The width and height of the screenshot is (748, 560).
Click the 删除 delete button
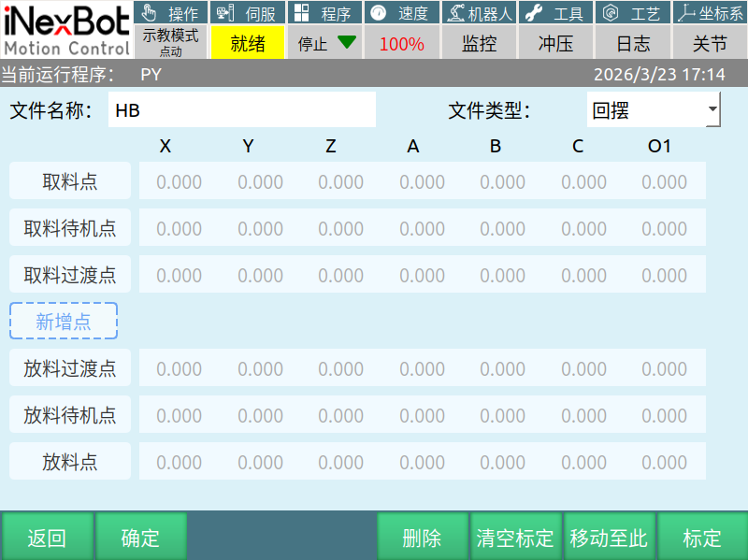click(422, 538)
